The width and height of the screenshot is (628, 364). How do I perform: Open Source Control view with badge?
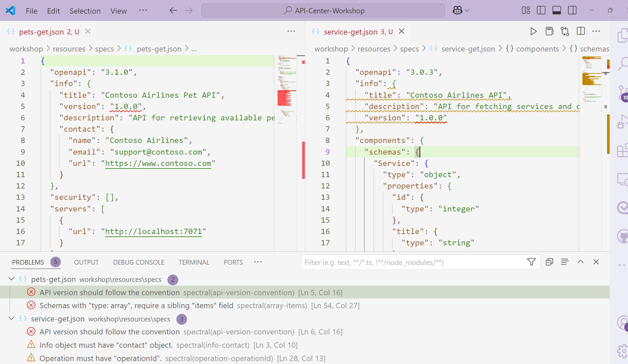622,93
